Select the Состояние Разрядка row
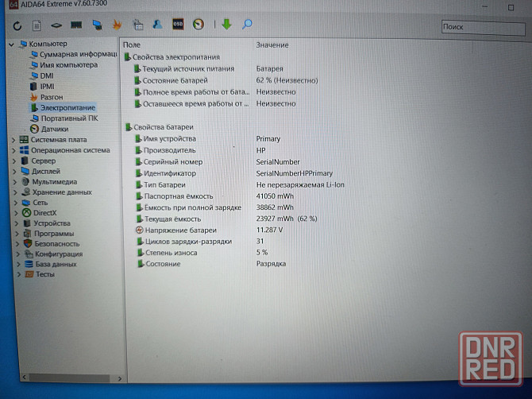The image size is (532, 399). 211,264
